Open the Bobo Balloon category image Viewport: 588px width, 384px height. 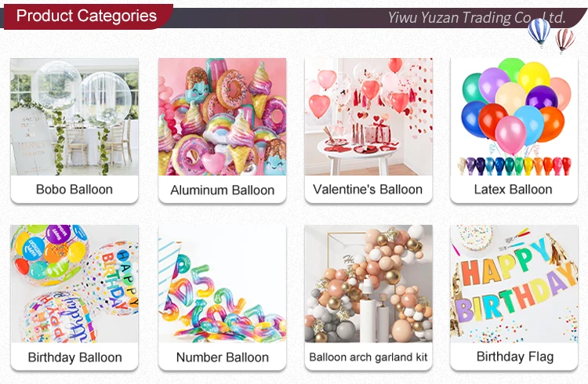pyautogui.click(x=74, y=117)
